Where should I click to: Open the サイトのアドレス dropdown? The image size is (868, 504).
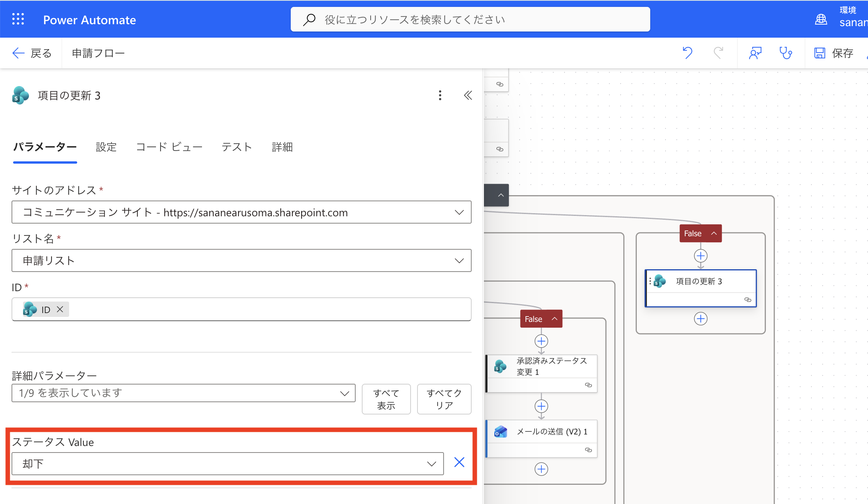[x=242, y=212]
